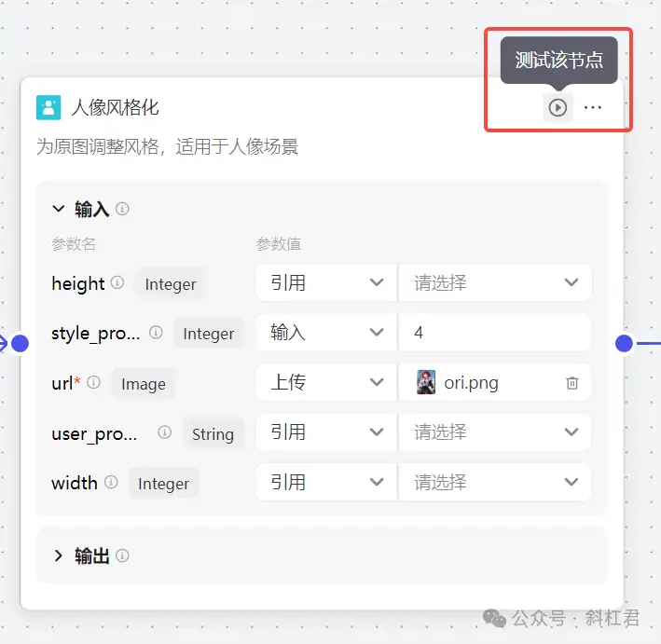Show info for user_pro parameter
This screenshot has width=661, height=644.
(x=164, y=432)
